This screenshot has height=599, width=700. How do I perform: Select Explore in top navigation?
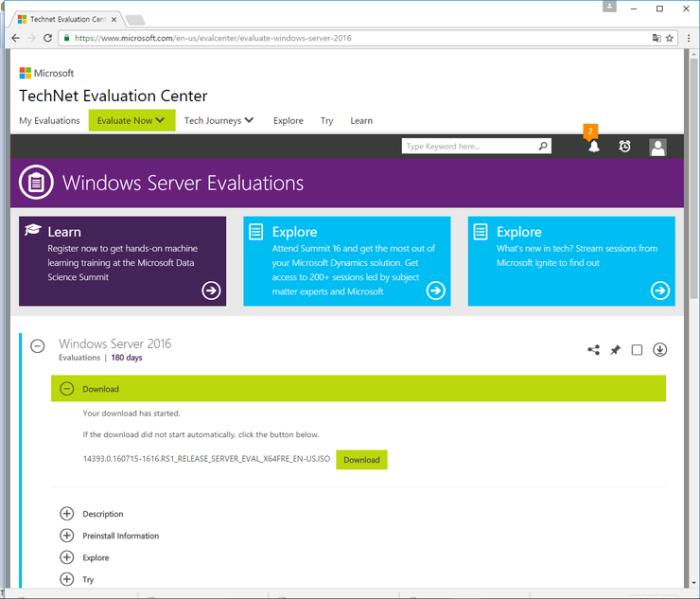pyautogui.click(x=289, y=120)
